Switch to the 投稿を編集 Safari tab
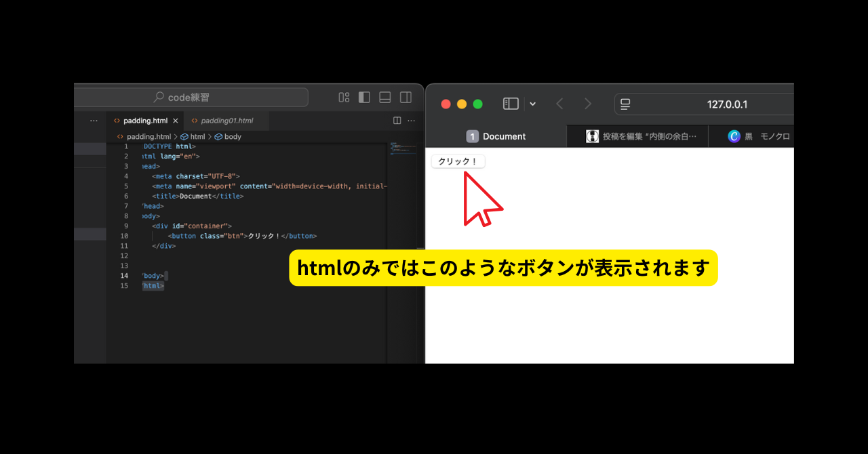This screenshot has height=454, width=868. (x=637, y=136)
